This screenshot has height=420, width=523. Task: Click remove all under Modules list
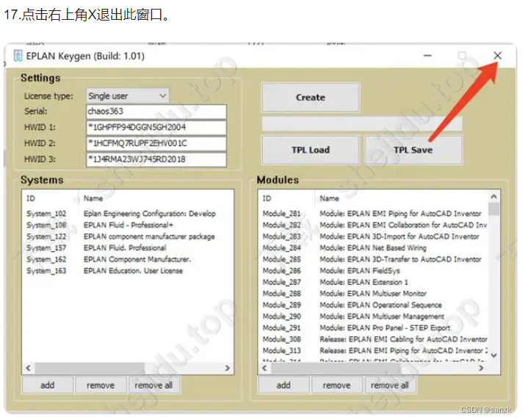pyautogui.click(x=389, y=385)
